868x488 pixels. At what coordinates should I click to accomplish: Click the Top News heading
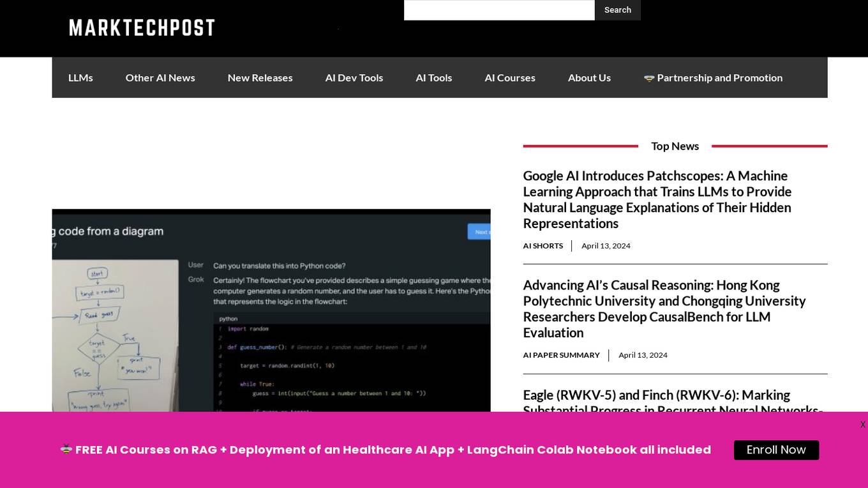pos(675,146)
